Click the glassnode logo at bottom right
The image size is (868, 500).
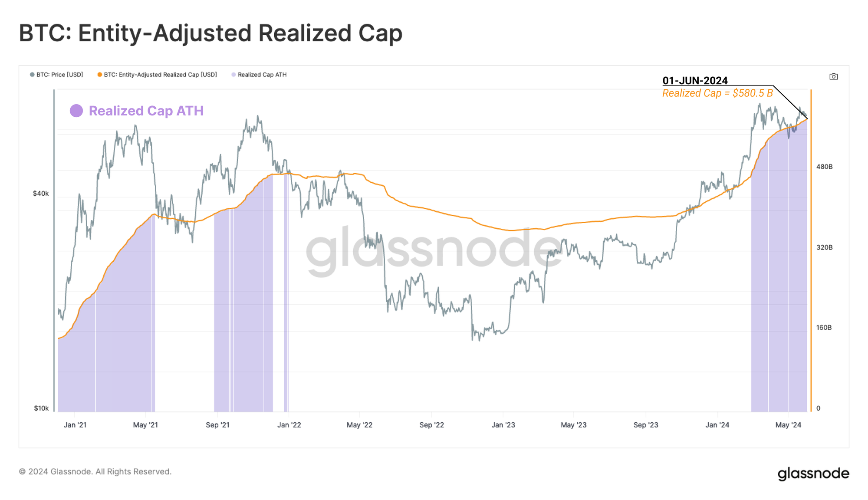[x=813, y=473]
